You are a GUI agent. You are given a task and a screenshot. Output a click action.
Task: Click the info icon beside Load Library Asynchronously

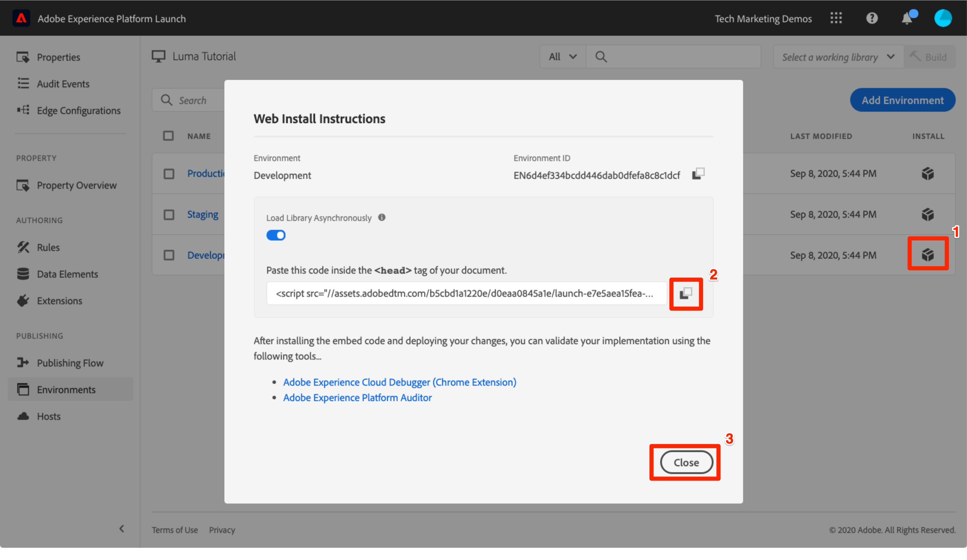tap(382, 217)
